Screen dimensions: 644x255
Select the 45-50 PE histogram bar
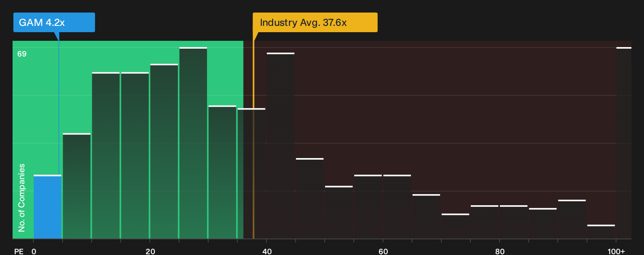point(310,199)
